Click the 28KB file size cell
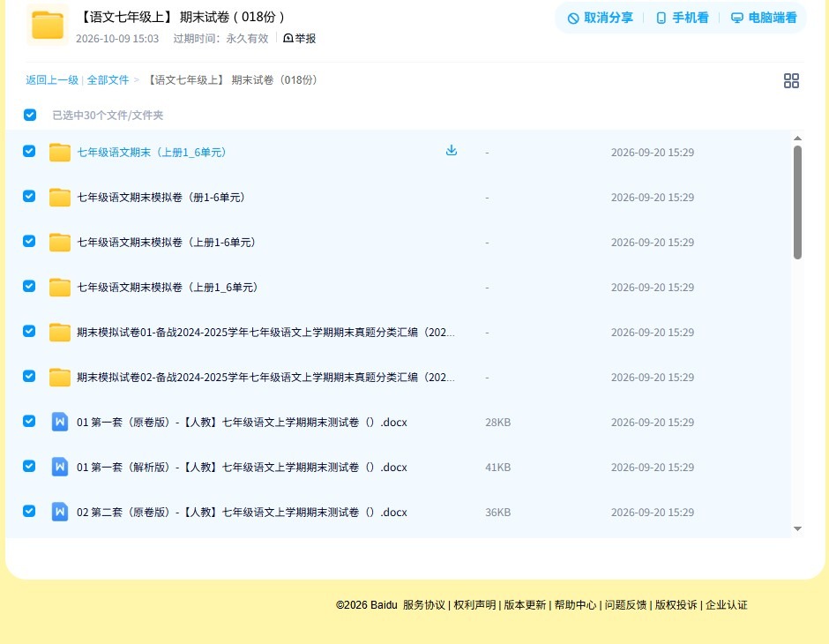Screen dimensions: 829x644 coord(498,422)
